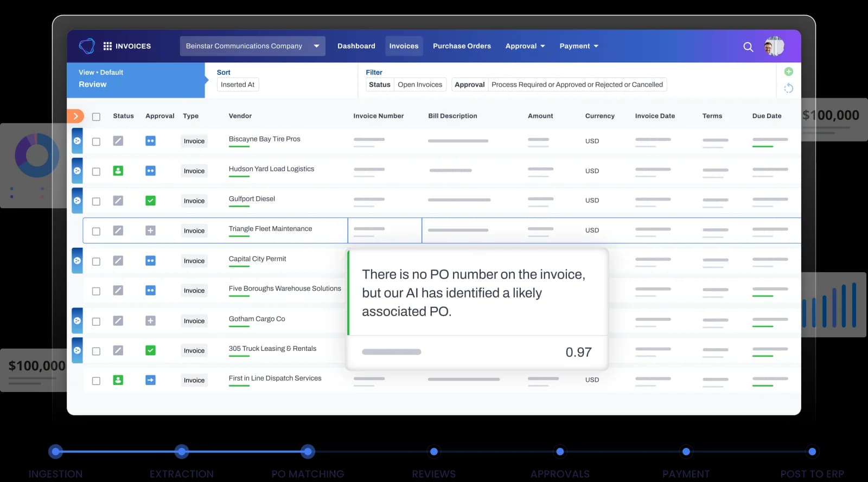
Task: Open the Status Open Invoices filter
Action: (x=406, y=85)
